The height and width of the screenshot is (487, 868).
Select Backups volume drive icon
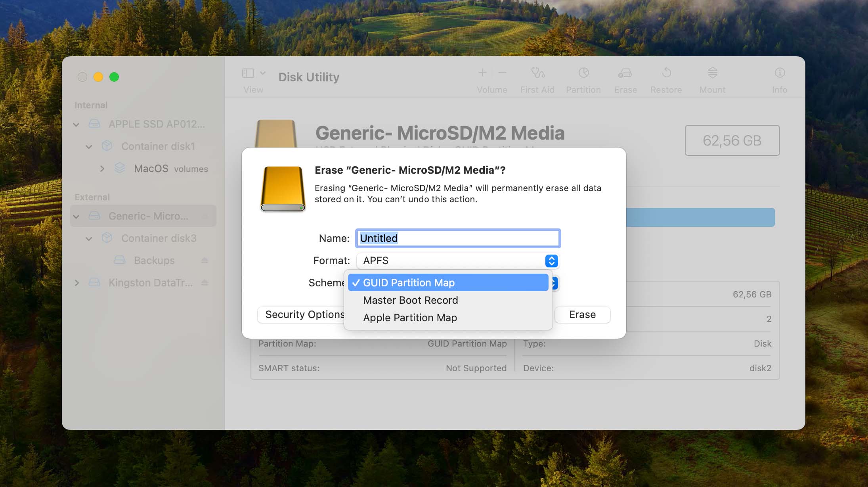click(120, 260)
